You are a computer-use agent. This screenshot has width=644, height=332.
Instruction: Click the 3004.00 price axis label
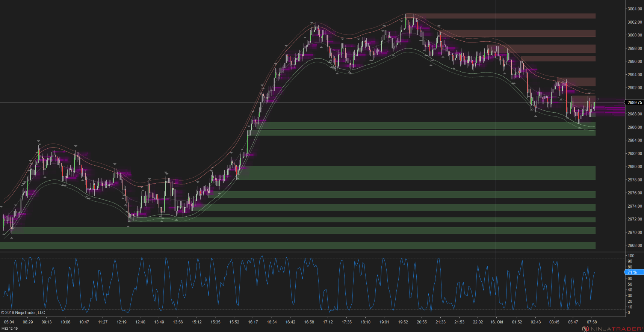point(635,9)
